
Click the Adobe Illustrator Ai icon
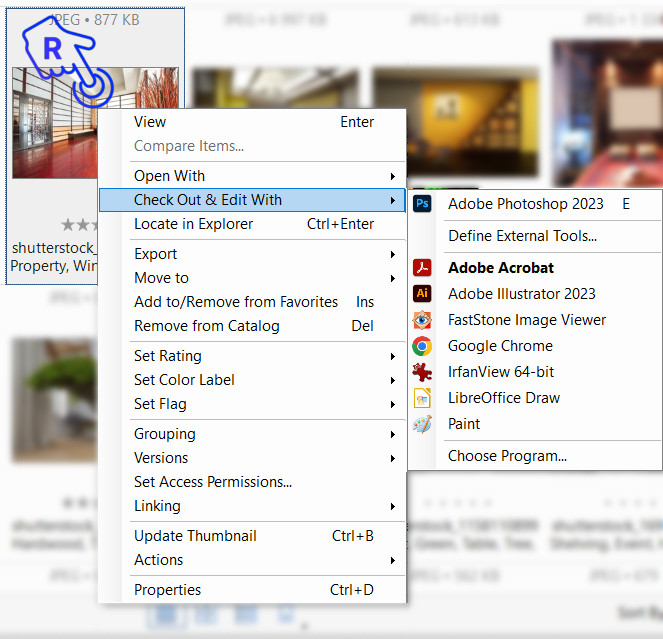click(422, 293)
